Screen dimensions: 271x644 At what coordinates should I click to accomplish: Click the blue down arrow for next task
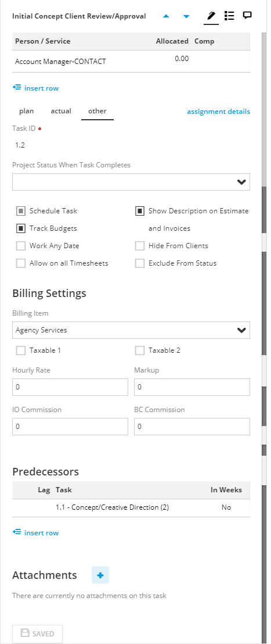tap(186, 16)
